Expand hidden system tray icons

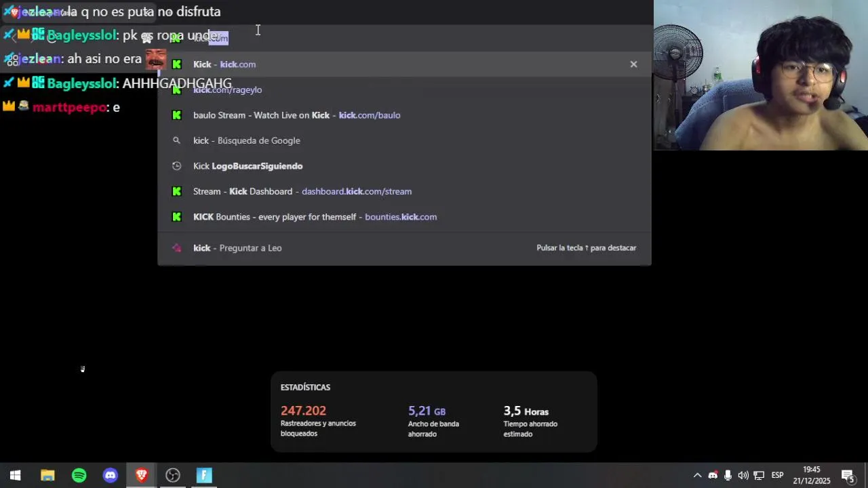pos(697,475)
